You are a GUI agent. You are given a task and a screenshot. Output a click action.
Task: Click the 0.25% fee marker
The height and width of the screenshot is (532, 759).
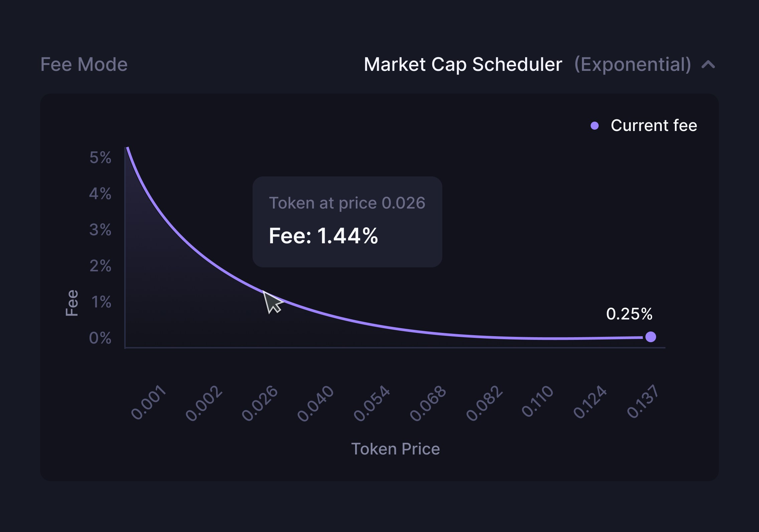pos(630,314)
